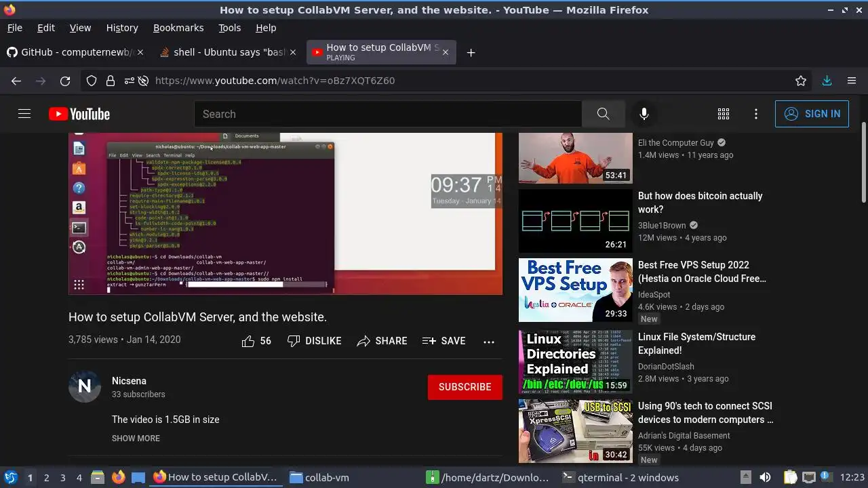Open the Edit menu

(46, 28)
